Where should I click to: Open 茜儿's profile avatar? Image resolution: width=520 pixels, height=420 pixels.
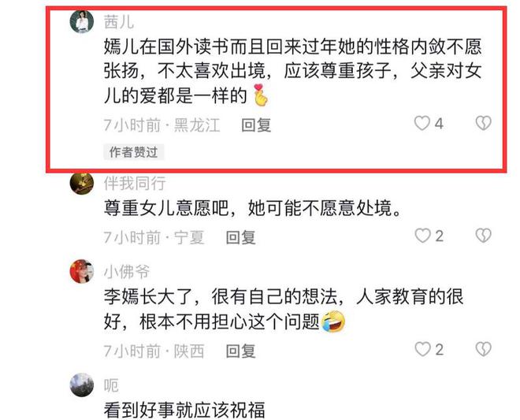point(82,22)
